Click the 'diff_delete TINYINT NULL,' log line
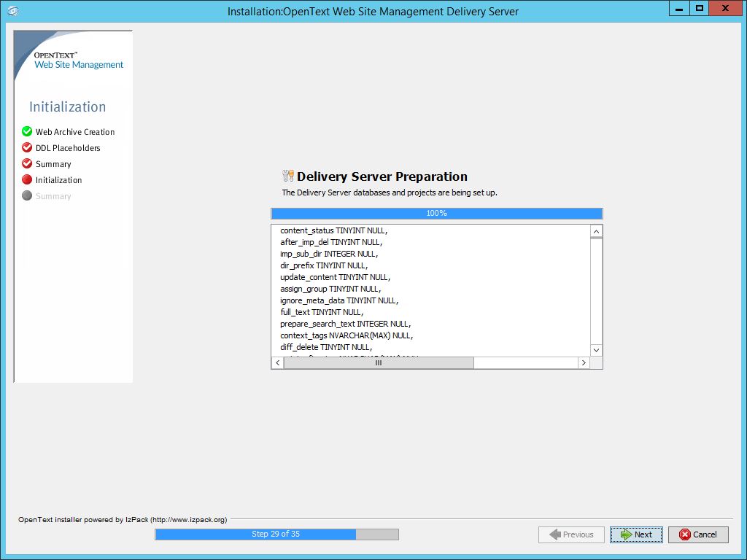747x560 pixels. [x=326, y=347]
